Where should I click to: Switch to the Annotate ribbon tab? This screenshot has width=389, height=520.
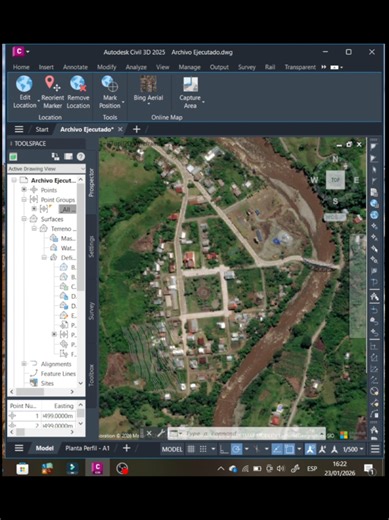(75, 67)
